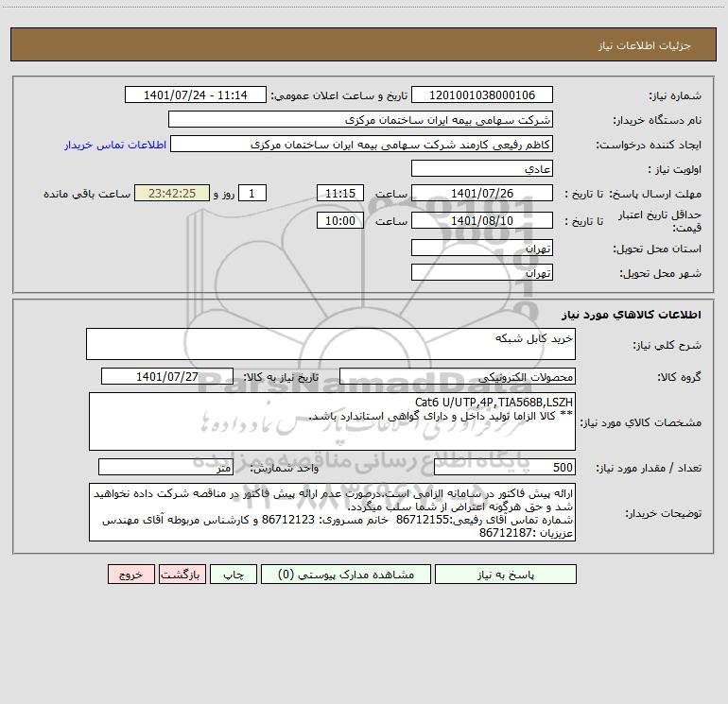Click label گروه کالا

pos(679,378)
